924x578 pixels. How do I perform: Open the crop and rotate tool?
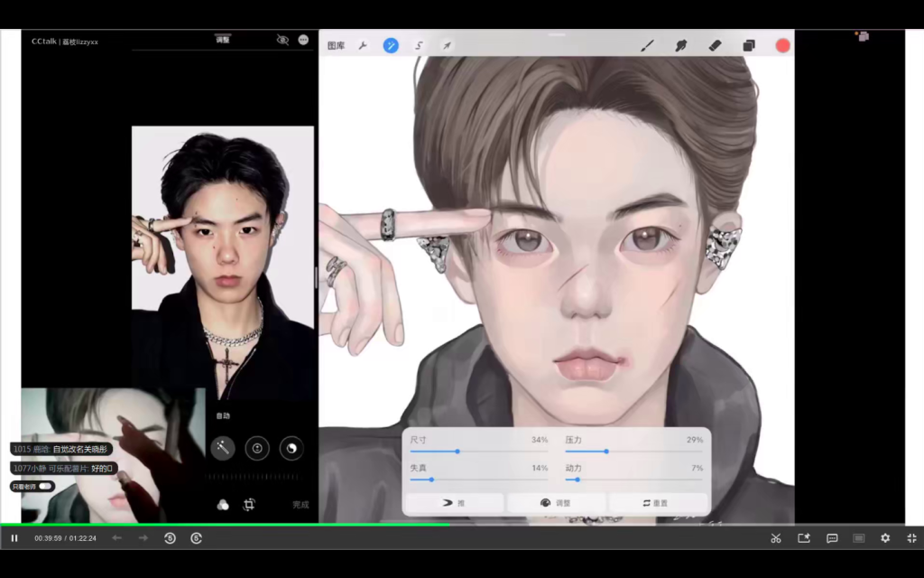pos(249,505)
